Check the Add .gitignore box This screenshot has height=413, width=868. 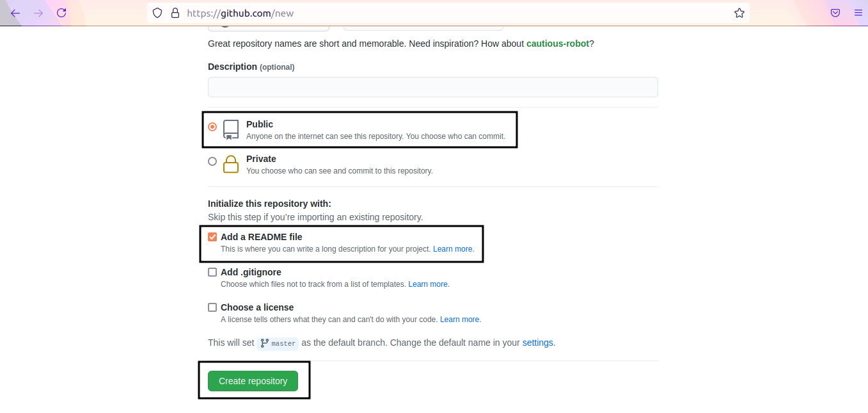pyautogui.click(x=212, y=272)
